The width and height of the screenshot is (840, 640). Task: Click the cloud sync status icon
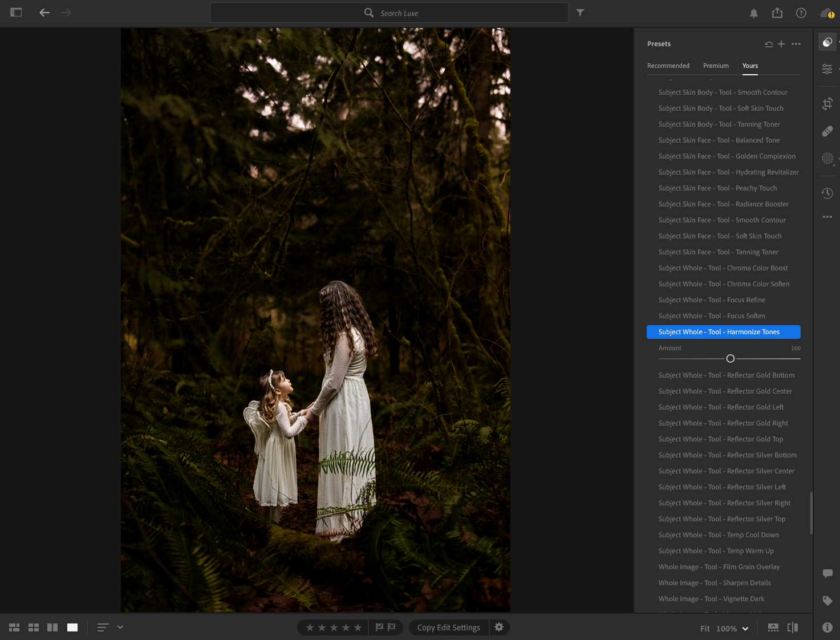[826, 13]
